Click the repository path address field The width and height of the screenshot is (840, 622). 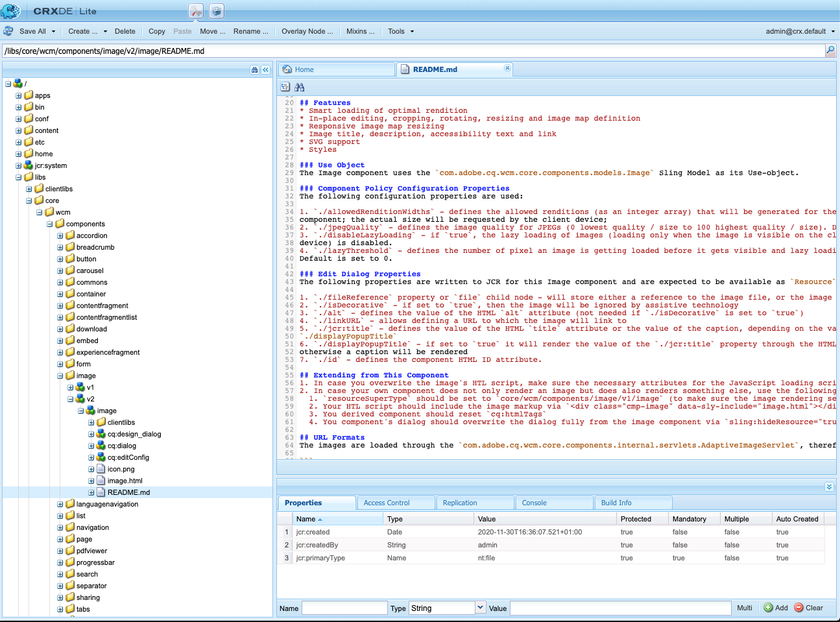413,51
